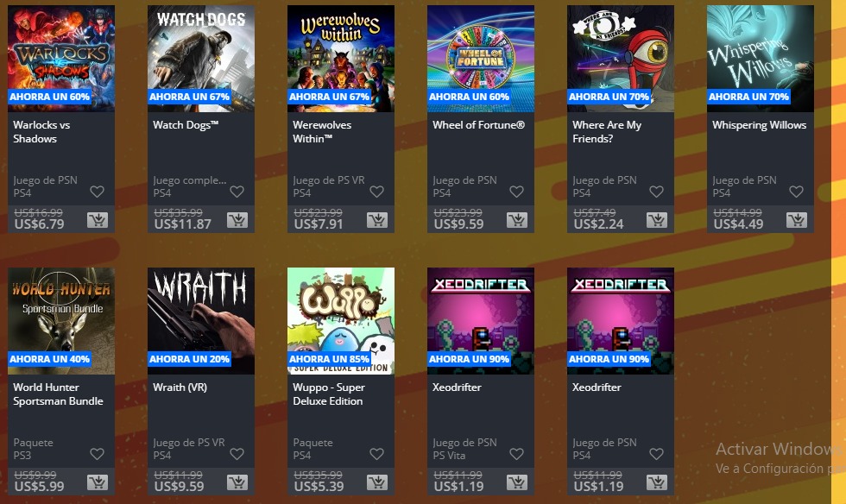Image resolution: width=846 pixels, height=504 pixels.
Task: Add Wheel of Fortune to cart
Action: 517,219
